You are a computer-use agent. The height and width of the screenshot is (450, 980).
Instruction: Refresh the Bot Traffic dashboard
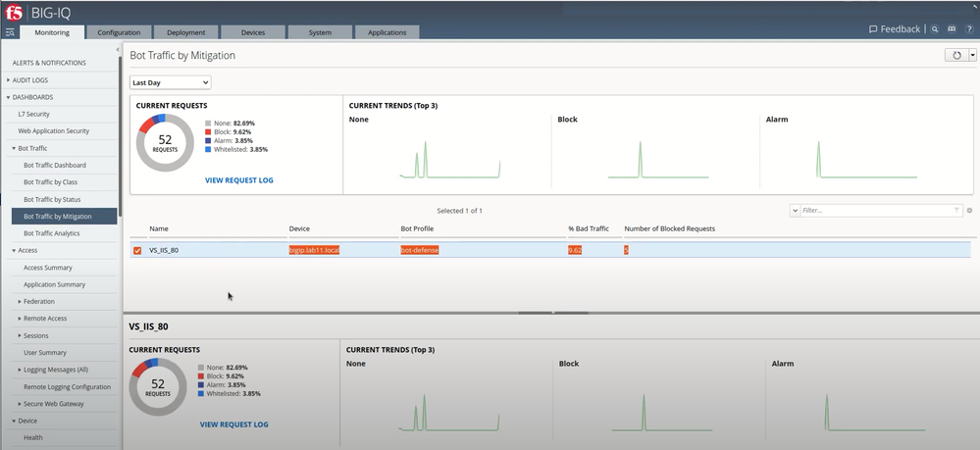(956, 56)
